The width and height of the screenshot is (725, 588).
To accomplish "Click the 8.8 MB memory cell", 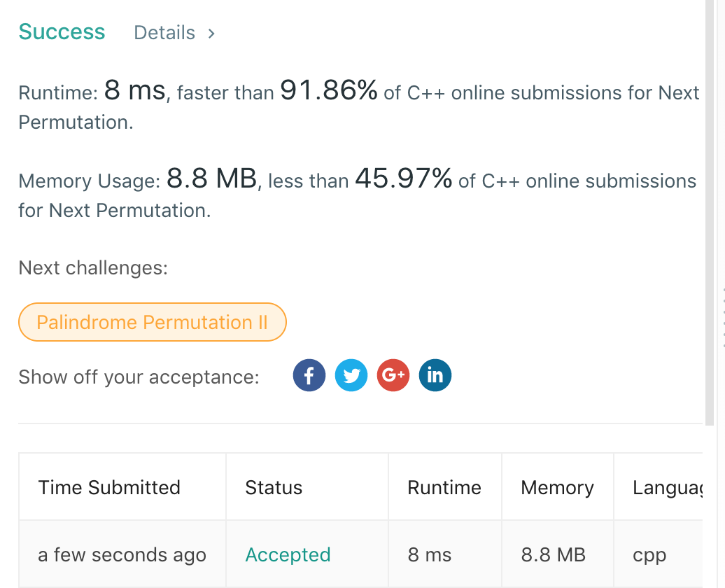I will point(553,555).
